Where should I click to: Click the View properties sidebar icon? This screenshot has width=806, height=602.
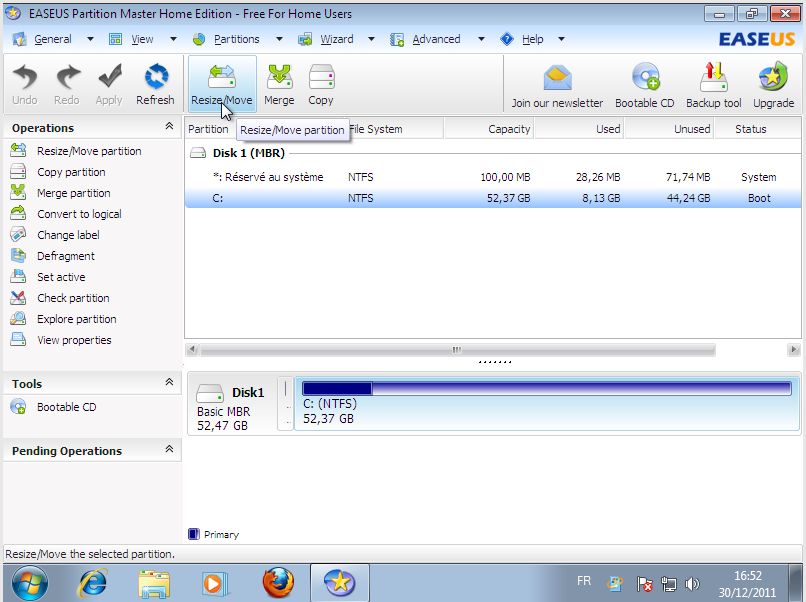click(x=18, y=340)
